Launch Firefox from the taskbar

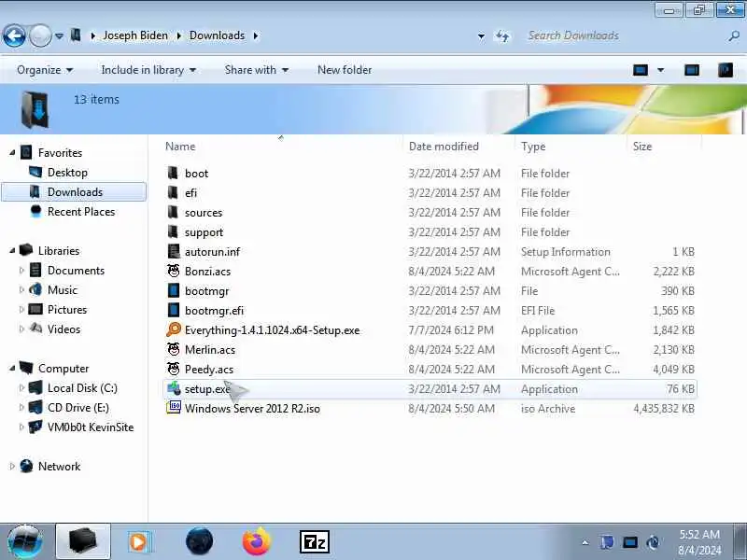[x=256, y=542]
